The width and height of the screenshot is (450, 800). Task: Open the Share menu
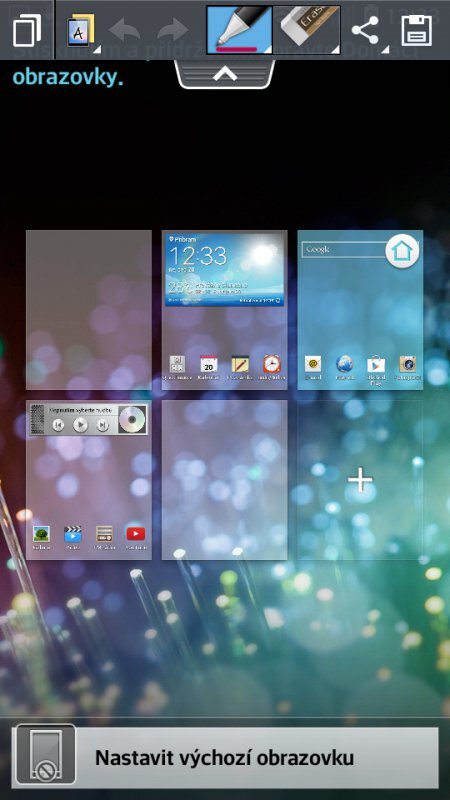(365, 30)
